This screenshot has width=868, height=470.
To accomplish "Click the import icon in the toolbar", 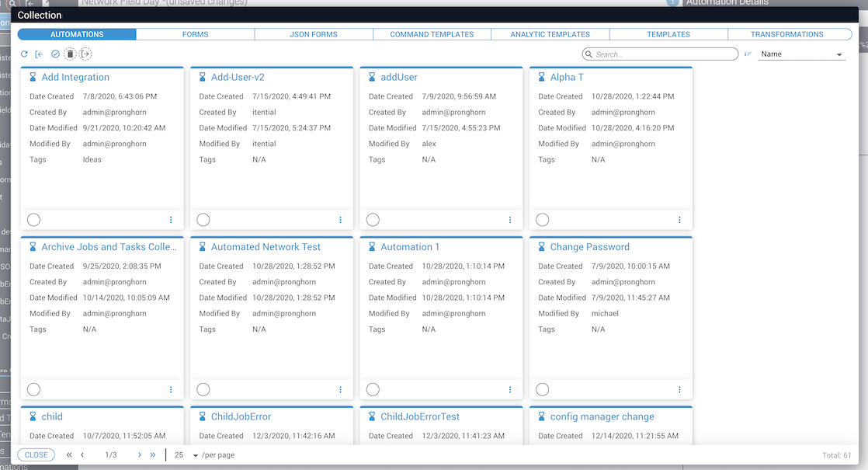I will 39,54.
